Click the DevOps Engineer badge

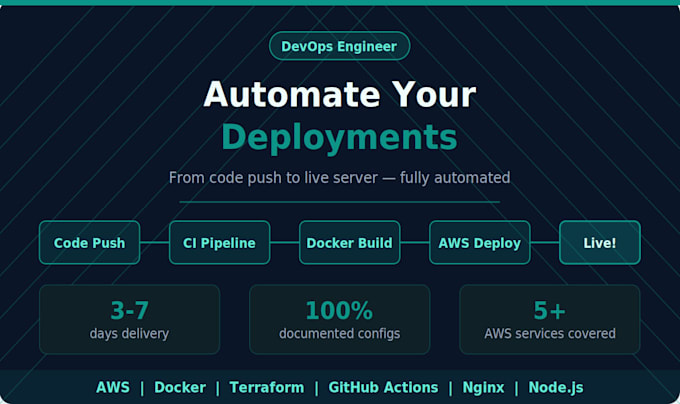pyautogui.click(x=339, y=46)
